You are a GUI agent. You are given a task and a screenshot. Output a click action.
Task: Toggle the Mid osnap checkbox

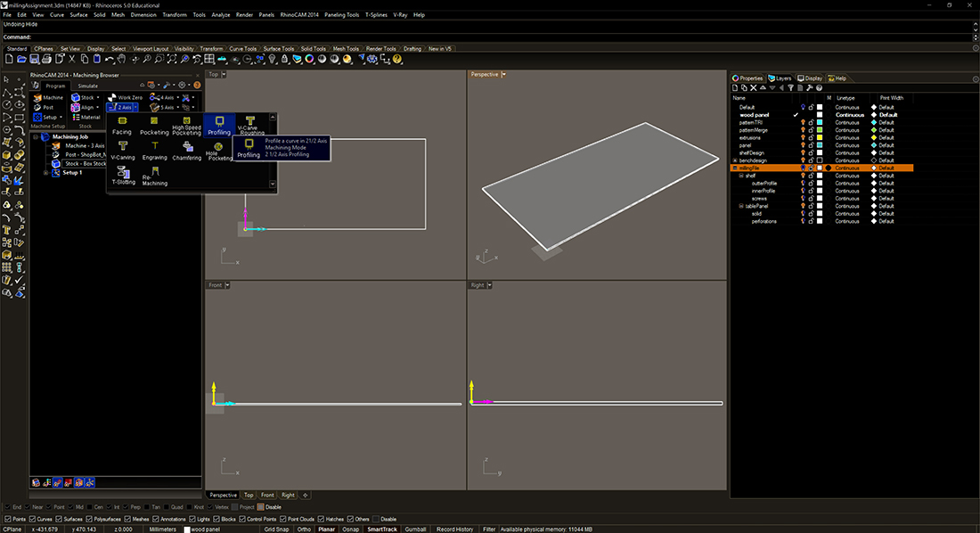click(70, 507)
